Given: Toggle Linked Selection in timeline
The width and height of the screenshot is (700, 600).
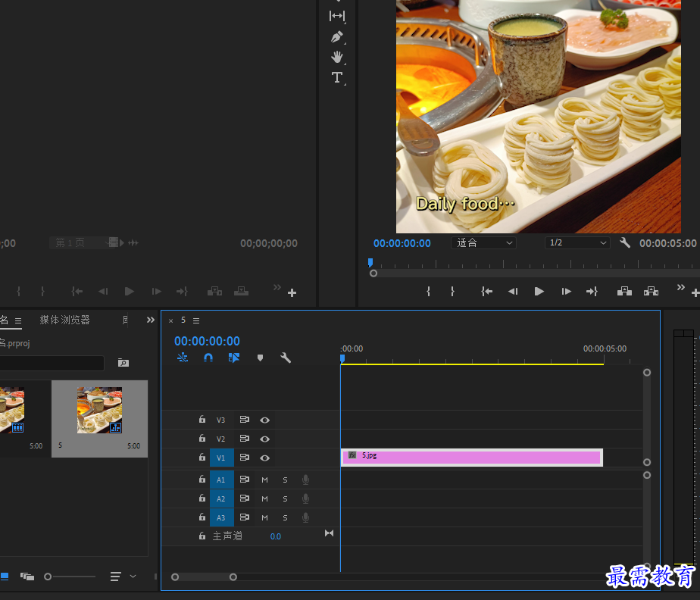Looking at the screenshot, I should [x=234, y=358].
